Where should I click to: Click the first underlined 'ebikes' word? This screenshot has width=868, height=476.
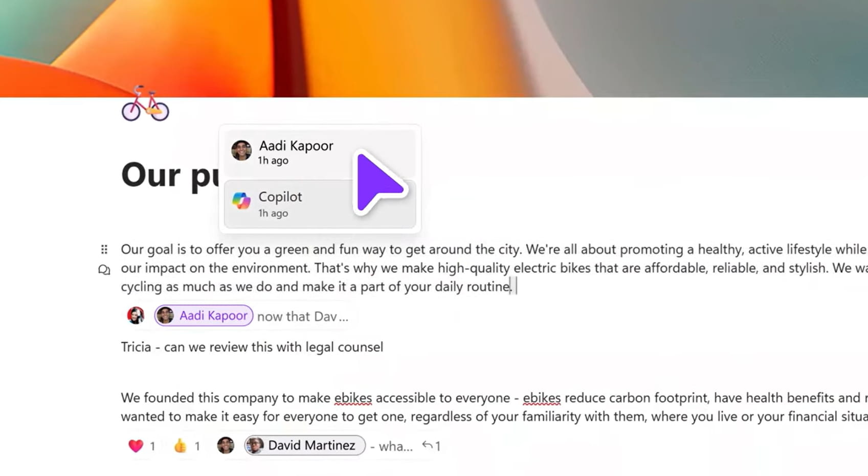click(x=353, y=398)
